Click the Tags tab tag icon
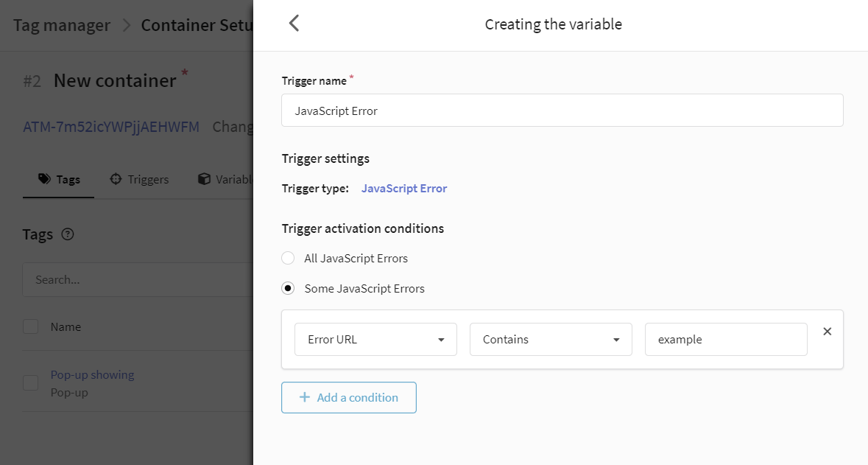 pos(44,178)
